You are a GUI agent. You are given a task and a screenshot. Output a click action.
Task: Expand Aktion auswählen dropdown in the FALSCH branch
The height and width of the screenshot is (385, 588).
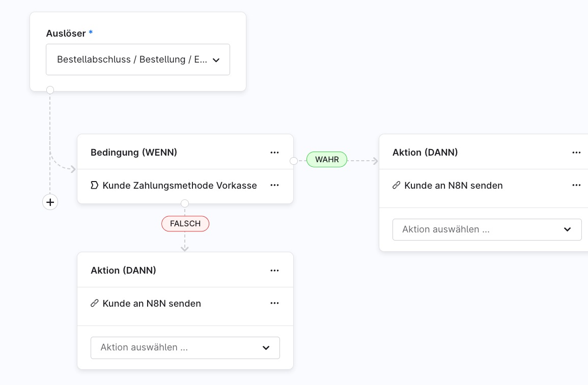click(x=185, y=347)
